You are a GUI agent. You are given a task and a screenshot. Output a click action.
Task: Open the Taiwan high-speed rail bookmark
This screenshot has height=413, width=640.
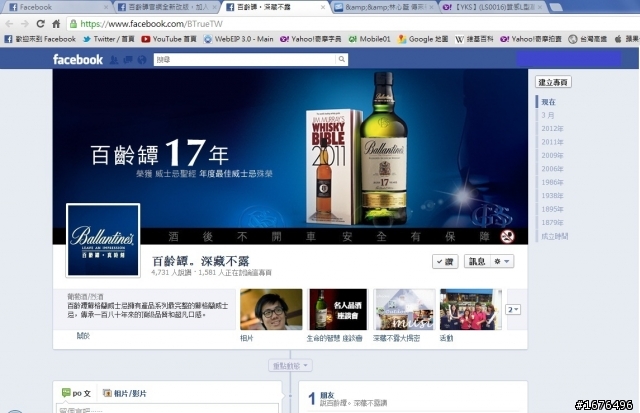(x=587, y=39)
